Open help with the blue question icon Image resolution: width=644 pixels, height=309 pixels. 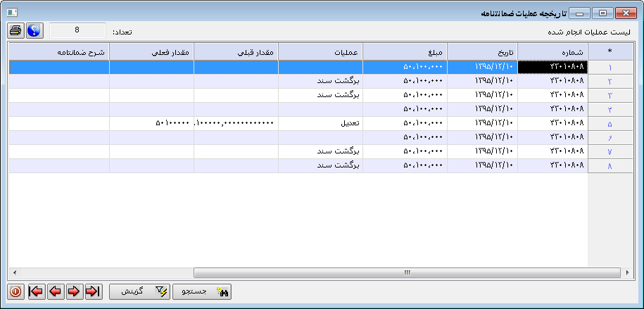tap(34, 31)
